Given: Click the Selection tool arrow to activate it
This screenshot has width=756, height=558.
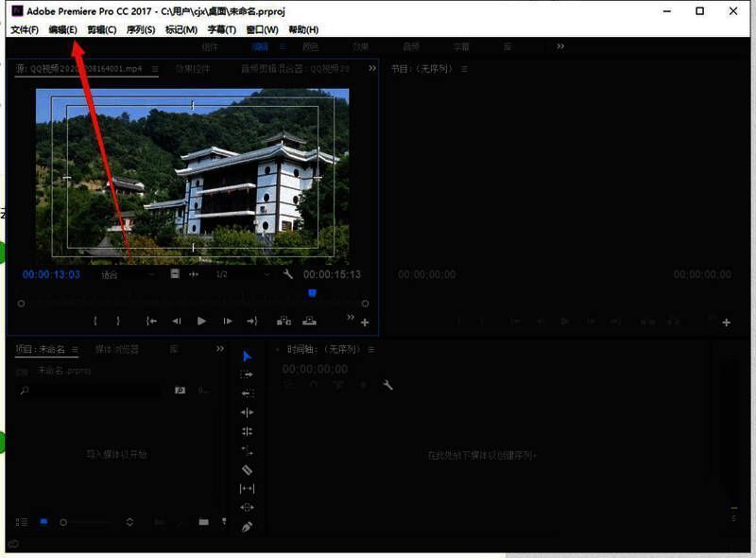Looking at the screenshot, I should 247,354.
